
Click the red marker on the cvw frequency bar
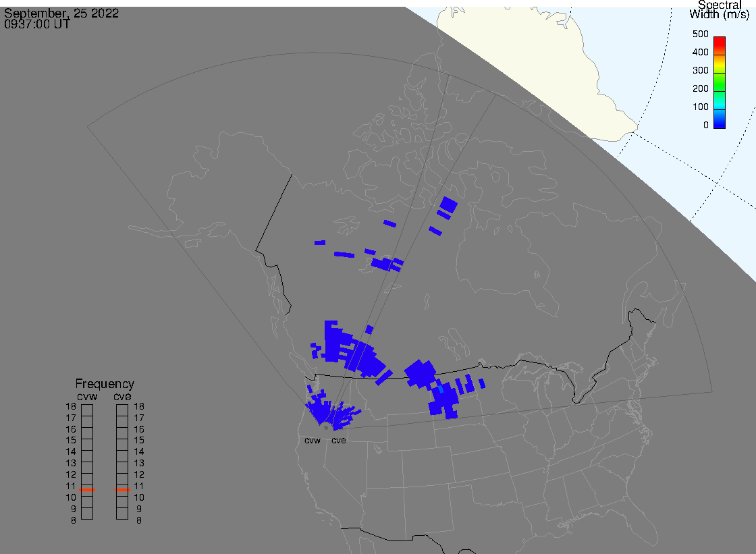[x=87, y=490]
